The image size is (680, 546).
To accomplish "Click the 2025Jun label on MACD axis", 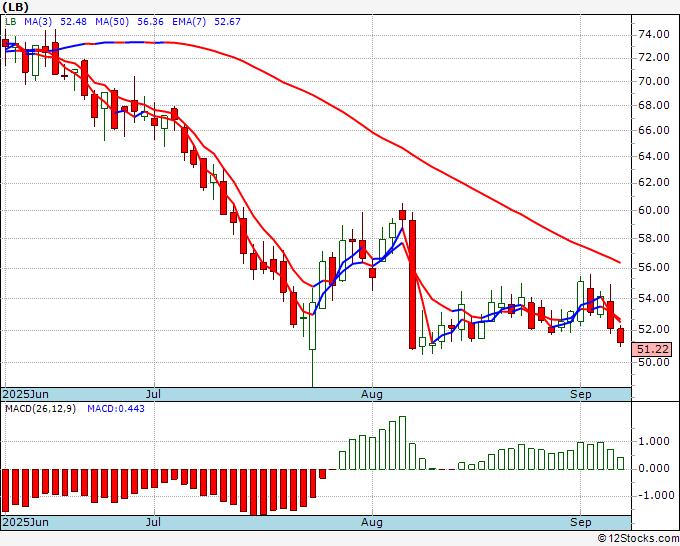I will (26, 522).
